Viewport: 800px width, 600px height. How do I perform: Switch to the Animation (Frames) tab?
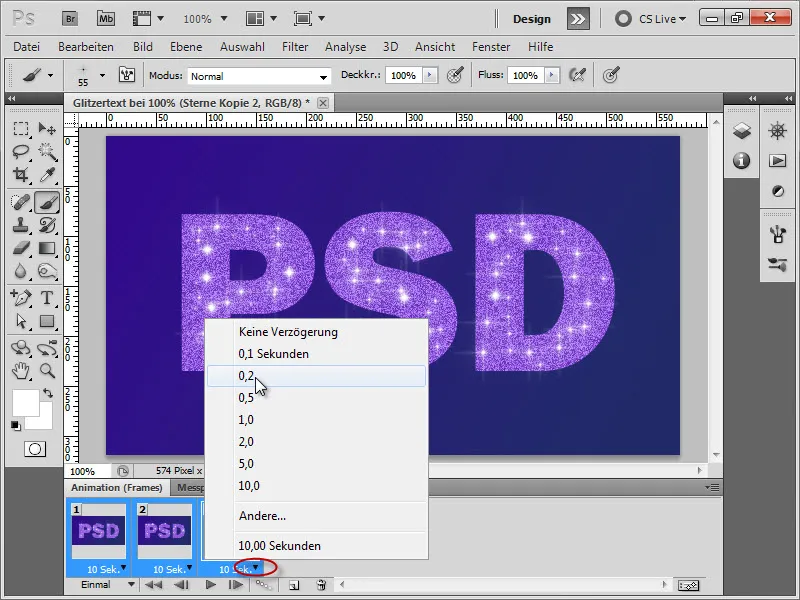(x=116, y=488)
